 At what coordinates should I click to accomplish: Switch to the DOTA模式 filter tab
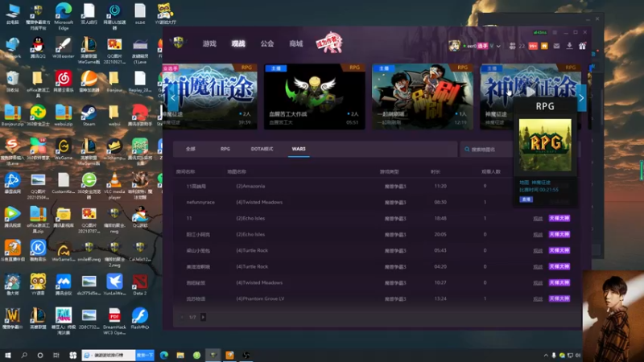262,149
